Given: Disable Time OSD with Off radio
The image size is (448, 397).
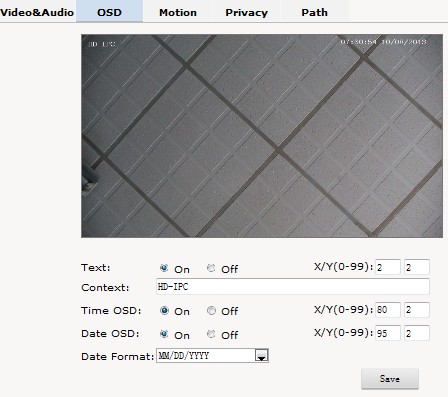Looking at the screenshot, I should [x=211, y=310].
